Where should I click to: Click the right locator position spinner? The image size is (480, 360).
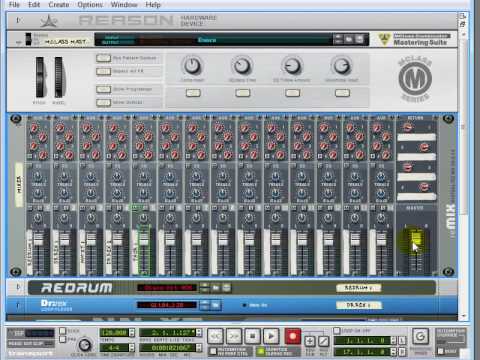point(394,352)
